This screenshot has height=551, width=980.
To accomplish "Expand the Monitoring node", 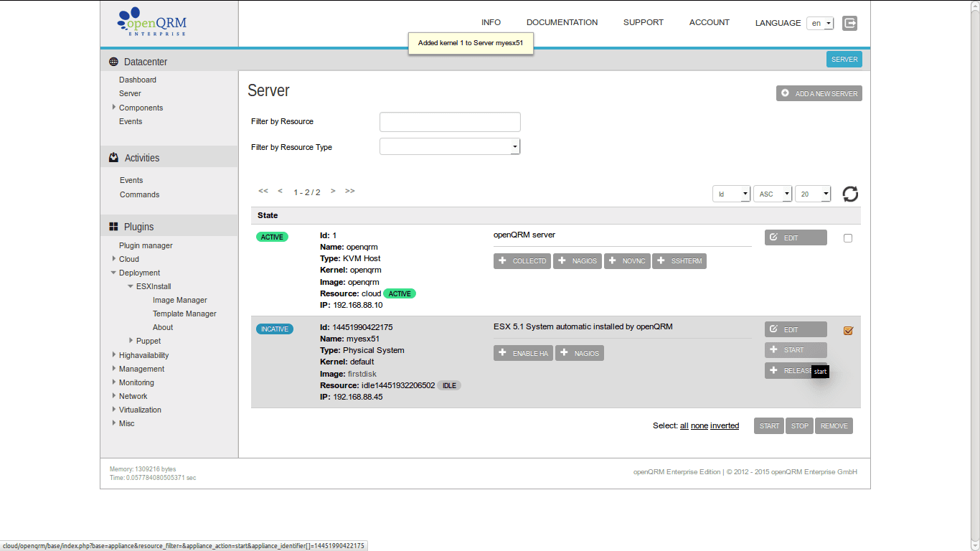I will [114, 382].
